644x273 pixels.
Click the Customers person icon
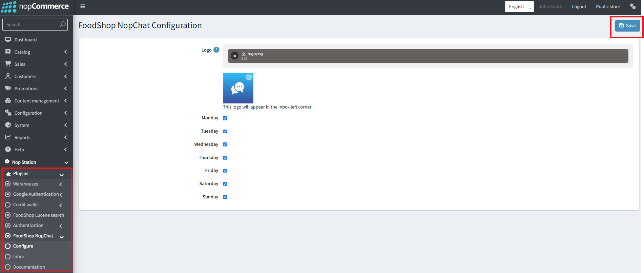8,76
